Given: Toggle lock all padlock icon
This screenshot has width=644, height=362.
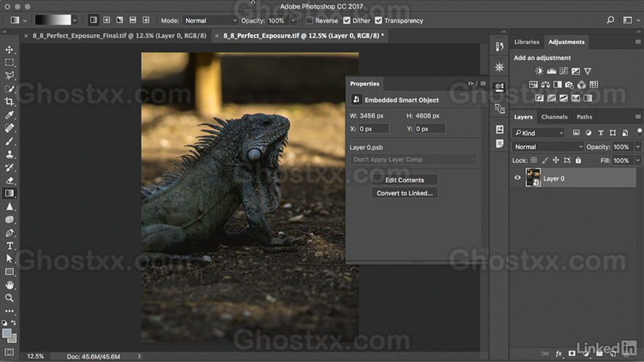Looking at the screenshot, I should pyautogui.click(x=578, y=160).
